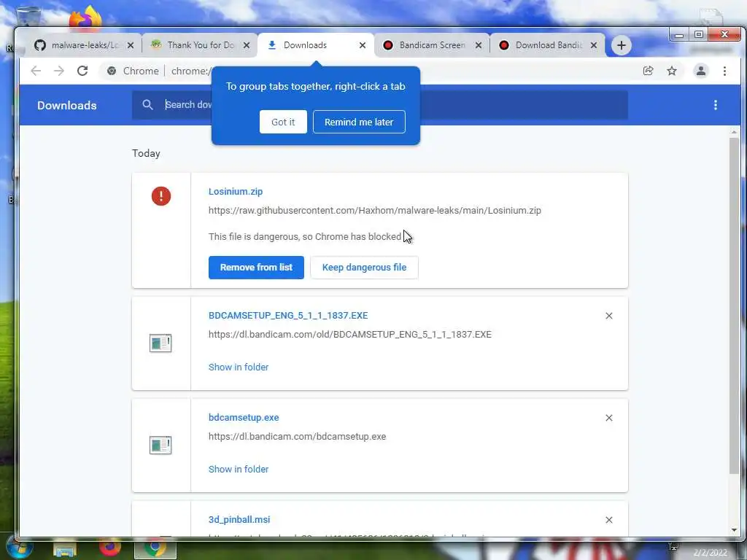Click the dl.bandicam.com/bdcamsetup.exe URL

point(297,437)
